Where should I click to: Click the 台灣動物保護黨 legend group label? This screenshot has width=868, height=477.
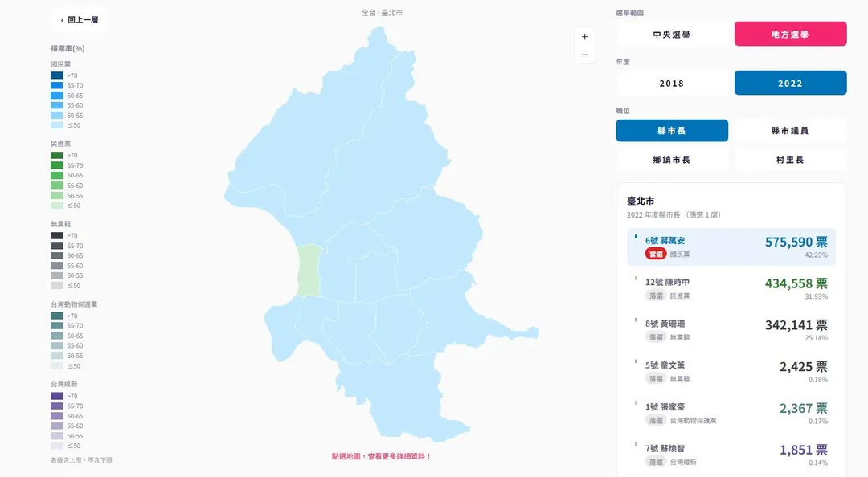click(74, 304)
